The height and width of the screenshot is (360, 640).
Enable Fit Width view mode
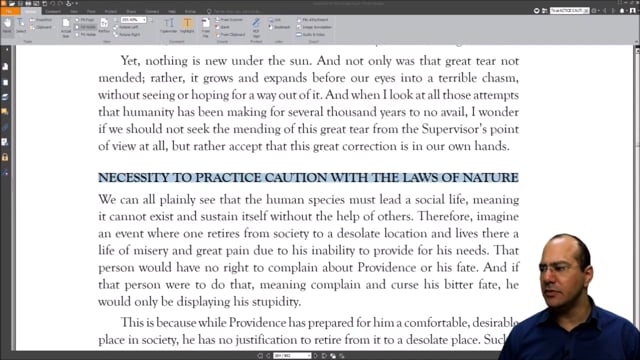[x=86, y=27]
